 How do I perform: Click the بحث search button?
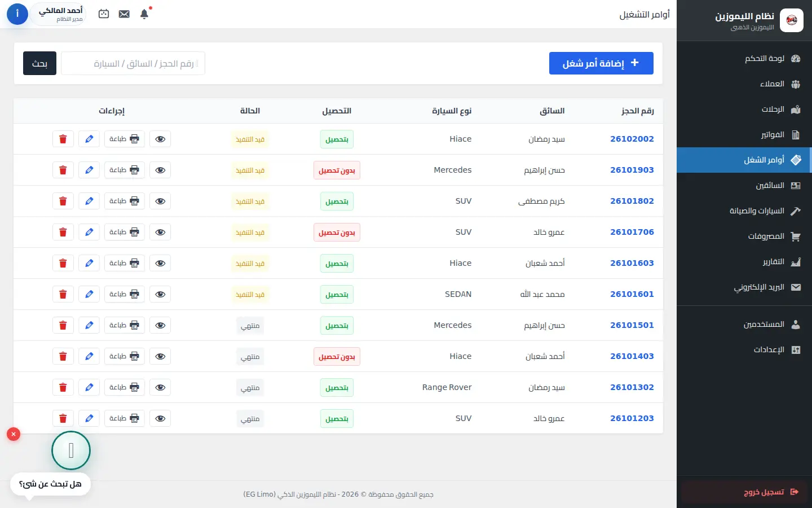pos(39,63)
